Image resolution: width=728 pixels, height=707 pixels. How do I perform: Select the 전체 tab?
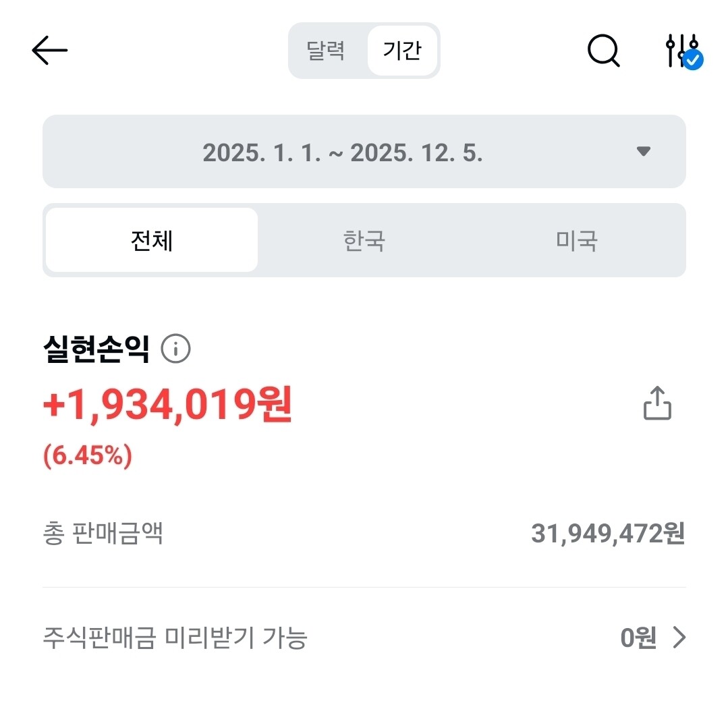click(152, 240)
